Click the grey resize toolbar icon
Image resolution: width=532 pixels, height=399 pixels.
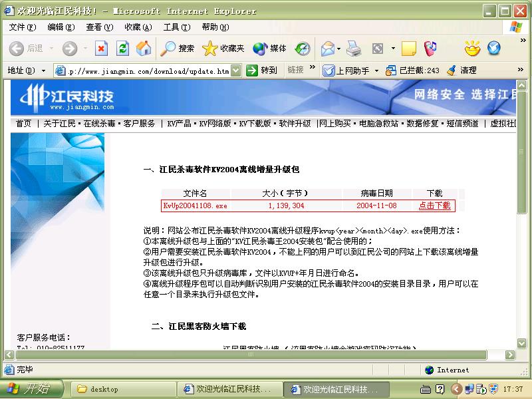[378, 49]
